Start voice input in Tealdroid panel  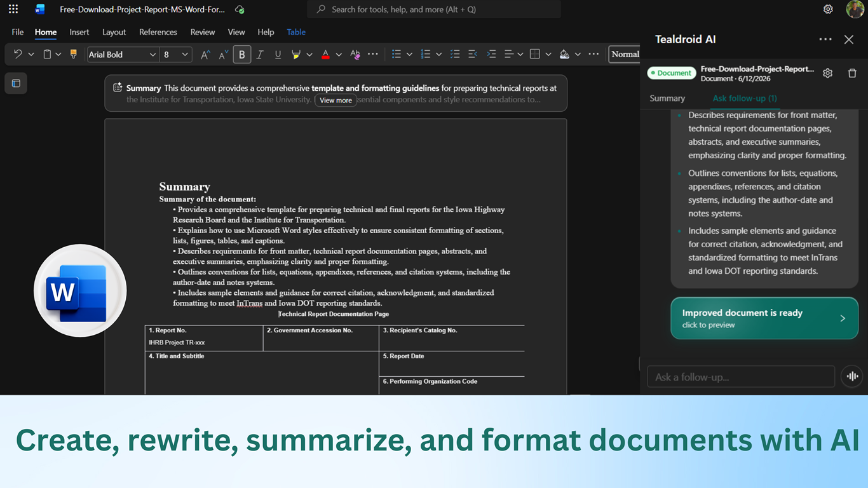(852, 376)
